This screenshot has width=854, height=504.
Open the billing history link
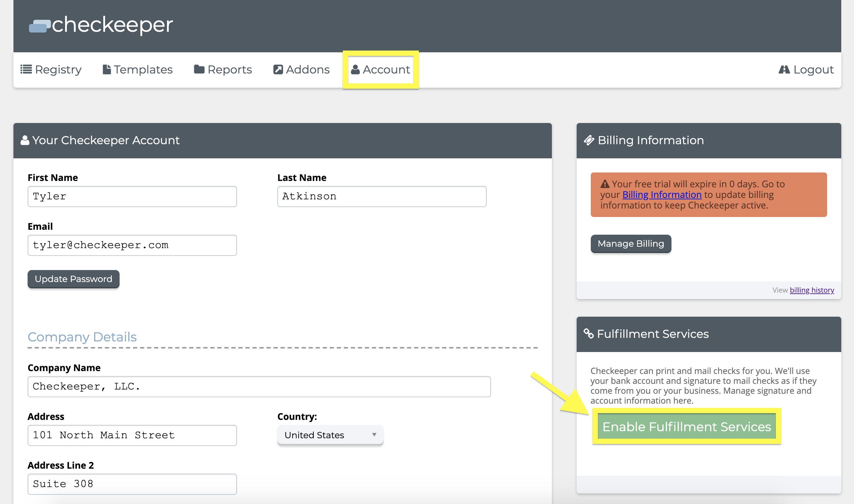click(x=812, y=290)
